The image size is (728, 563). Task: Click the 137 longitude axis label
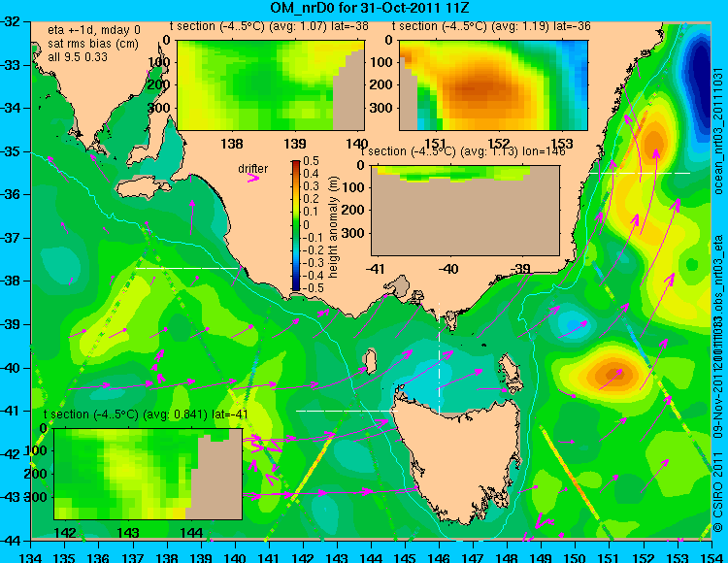point(133,557)
